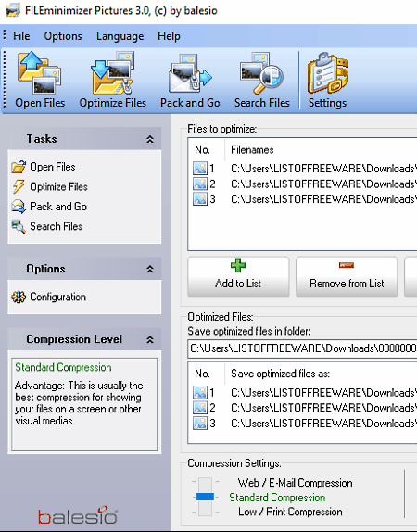This screenshot has height=532, width=417.
Task: Click the magnifier icon beside Search Files task
Action: [19, 226]
